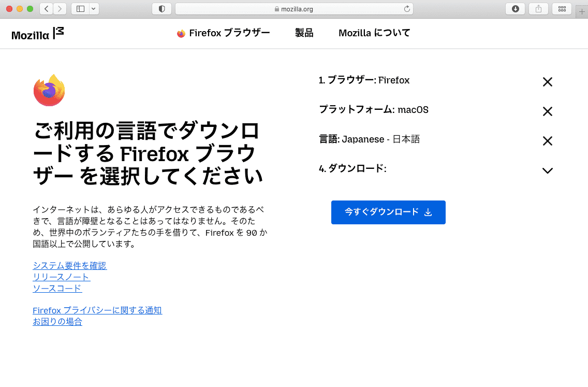Dismiss the Japanese language selection via X

tap(547, 140)
